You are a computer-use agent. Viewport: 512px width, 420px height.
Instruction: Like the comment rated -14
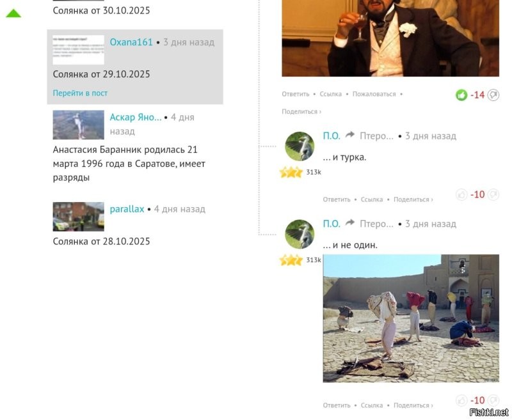coord(461,95)
